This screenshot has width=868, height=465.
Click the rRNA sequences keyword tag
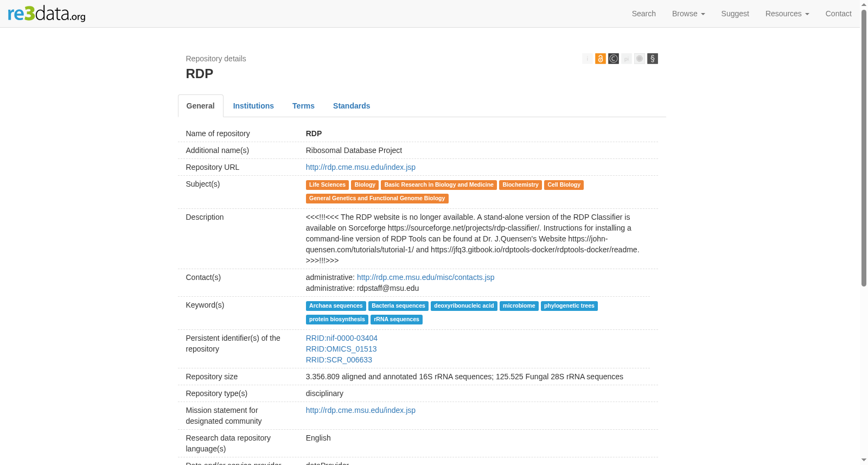click(397, 320)
